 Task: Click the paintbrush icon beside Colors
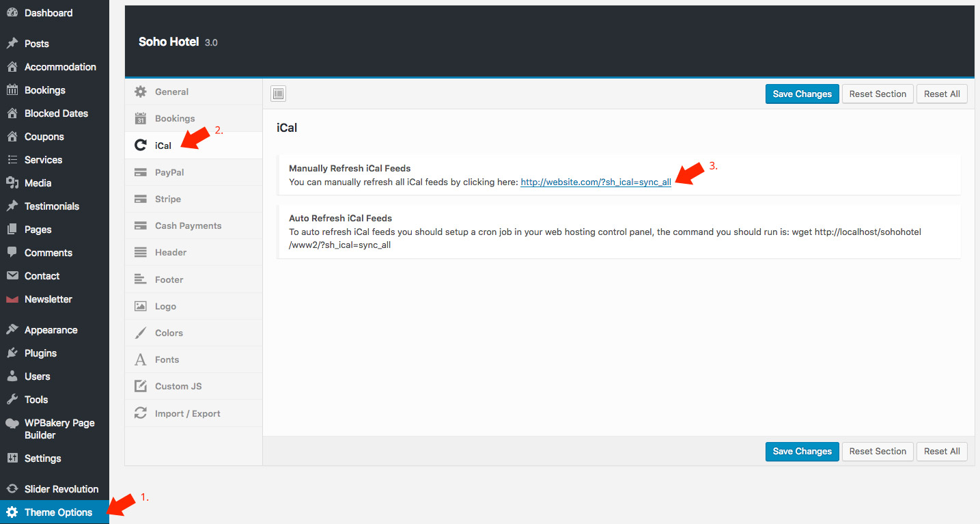pos(141,333)
